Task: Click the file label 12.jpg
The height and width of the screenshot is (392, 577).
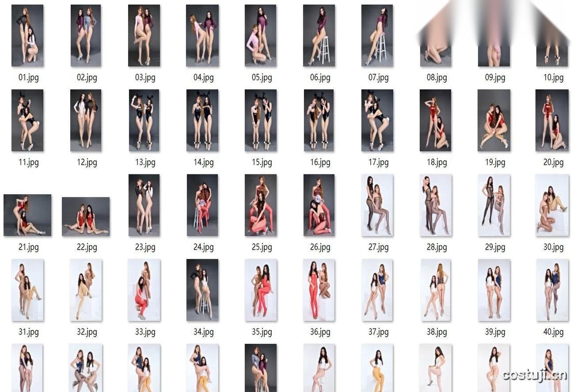Action: pyautogui.click(x=87, y=162)
